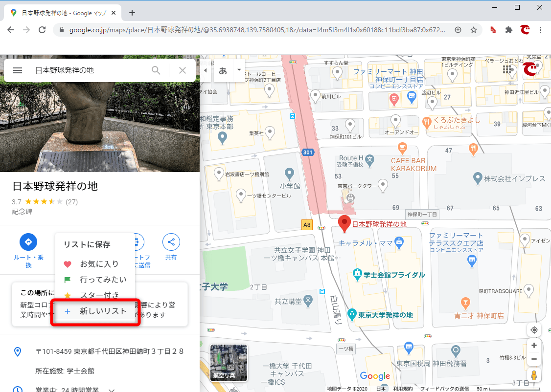The height and width of the screenshot is (392, 551).
Task: Click 学士会館ブライダル map marker
Action: [357, 275]
